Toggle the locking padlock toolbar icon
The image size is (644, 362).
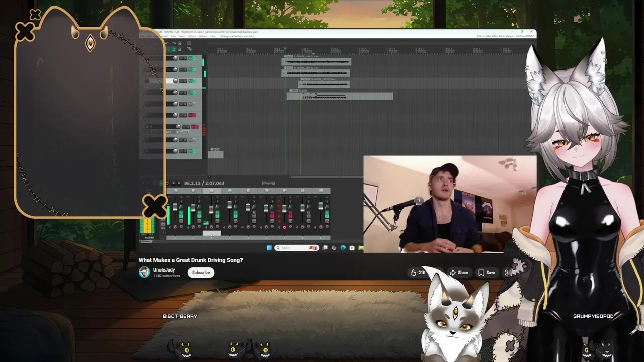tap(180, 49)
